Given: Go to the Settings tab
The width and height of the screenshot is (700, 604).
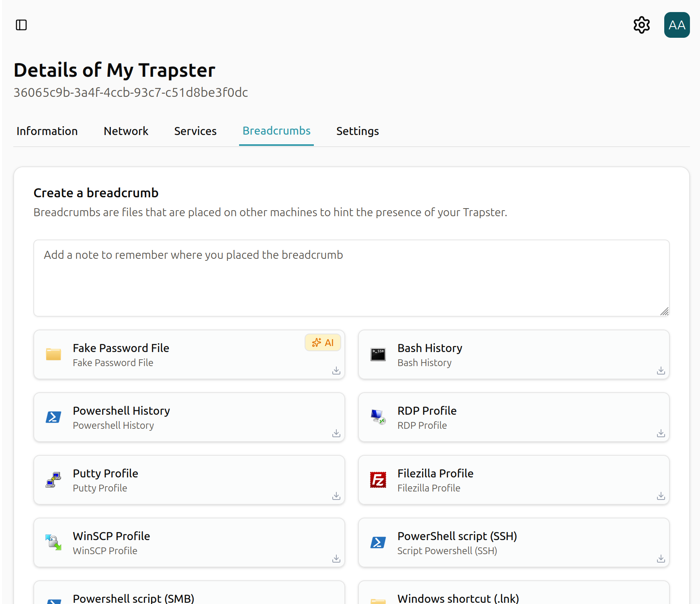Looking at the screenshot, I should (x=358, y=131).
